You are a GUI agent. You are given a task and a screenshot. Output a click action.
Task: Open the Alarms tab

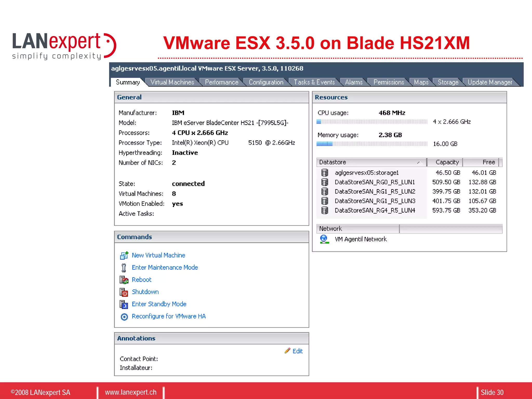point(354,82)
